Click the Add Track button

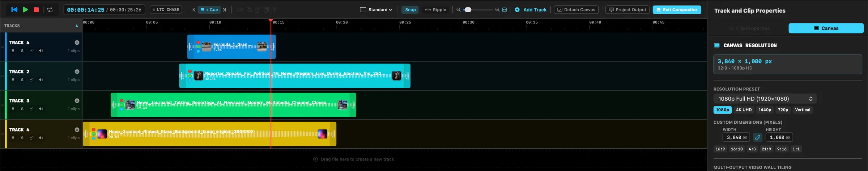point(531,10)
